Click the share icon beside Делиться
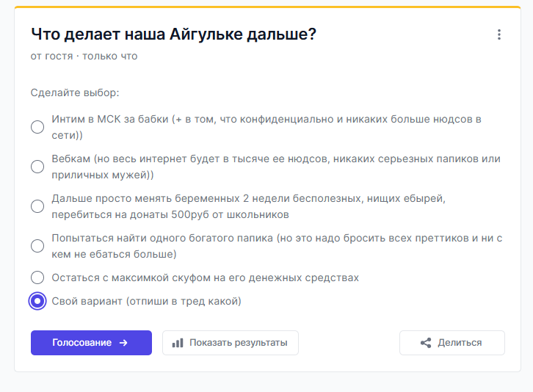Image resolution: width=533 pixels, height=392 pixels. 426,343
